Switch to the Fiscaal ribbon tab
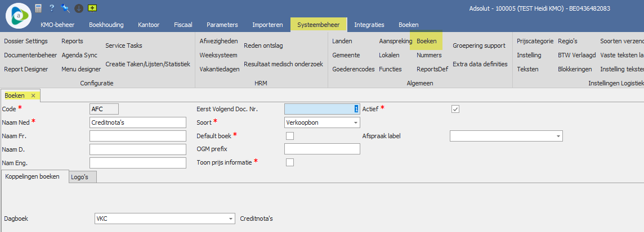The image size is (644, 232). pyautogui.click(x=183, y=25)
